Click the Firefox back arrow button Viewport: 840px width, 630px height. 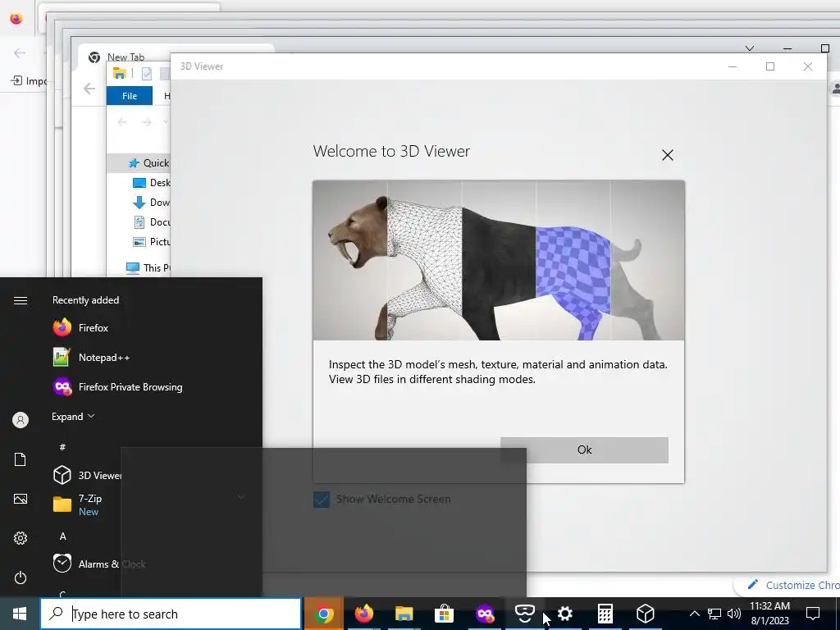(20, 52)
